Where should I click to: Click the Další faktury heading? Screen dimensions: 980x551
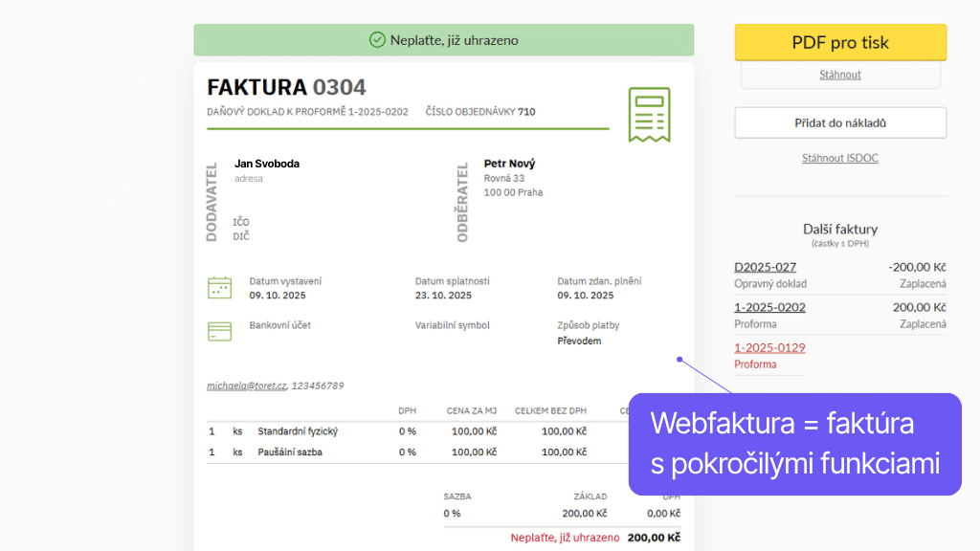tap(840, 229)
